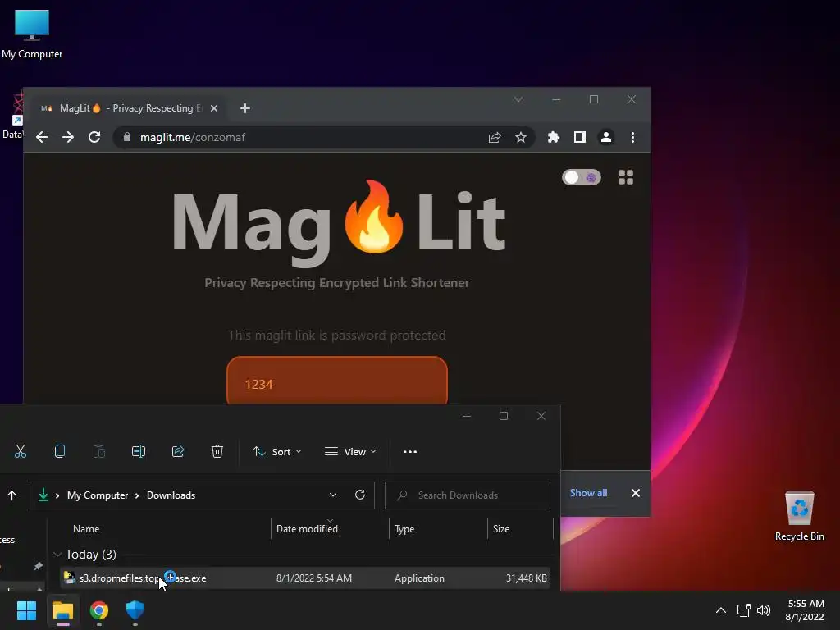This screenshot has height=630, width=840.
Task: Select My Computer in breadcrumb path
Action: [98, 495]
